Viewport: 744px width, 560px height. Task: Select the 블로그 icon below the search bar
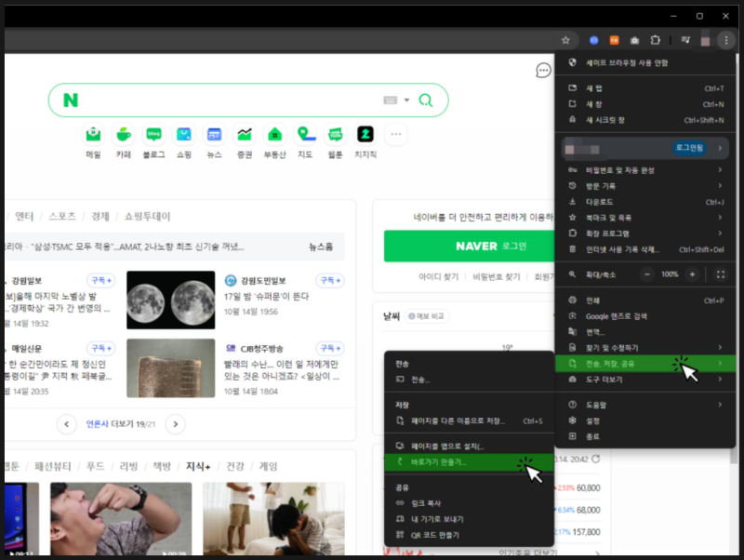coord(153,136)
